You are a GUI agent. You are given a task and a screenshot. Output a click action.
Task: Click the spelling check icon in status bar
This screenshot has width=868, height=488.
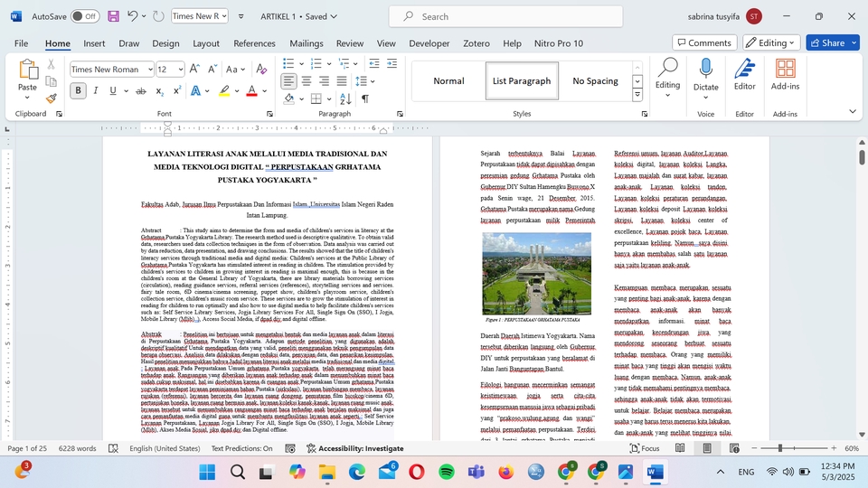point(114,448)
